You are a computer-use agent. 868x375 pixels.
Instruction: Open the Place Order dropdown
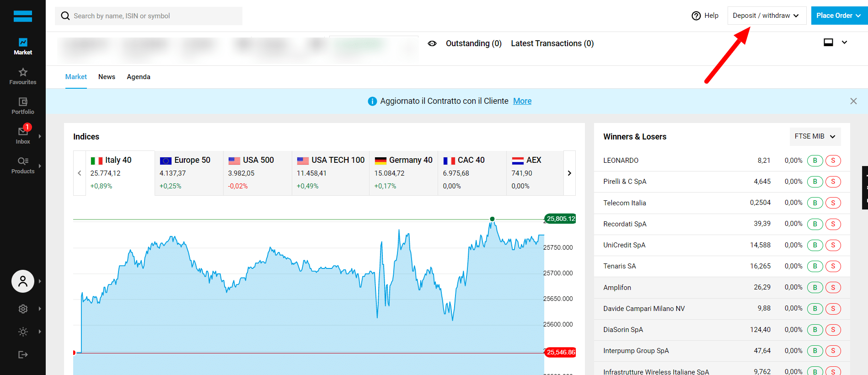(x=839, y=16)
